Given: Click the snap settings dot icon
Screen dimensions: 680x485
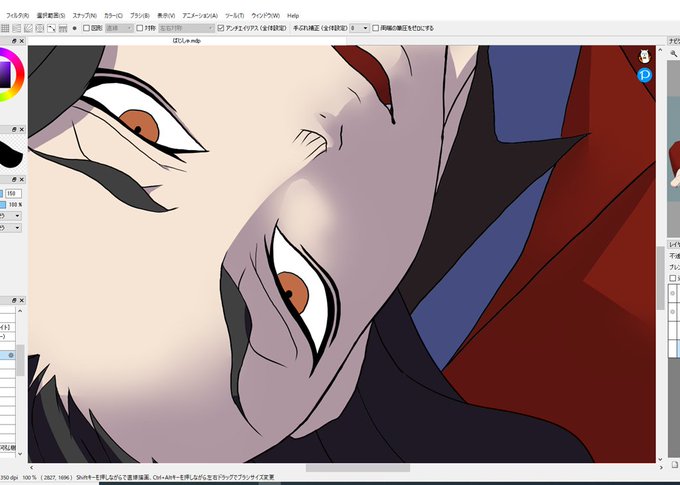Looking at the screenshot, I should [75, 28].
